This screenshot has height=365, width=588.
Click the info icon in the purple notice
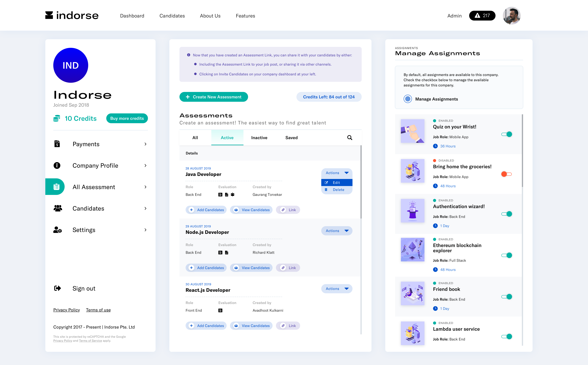(x=189, y=55)
